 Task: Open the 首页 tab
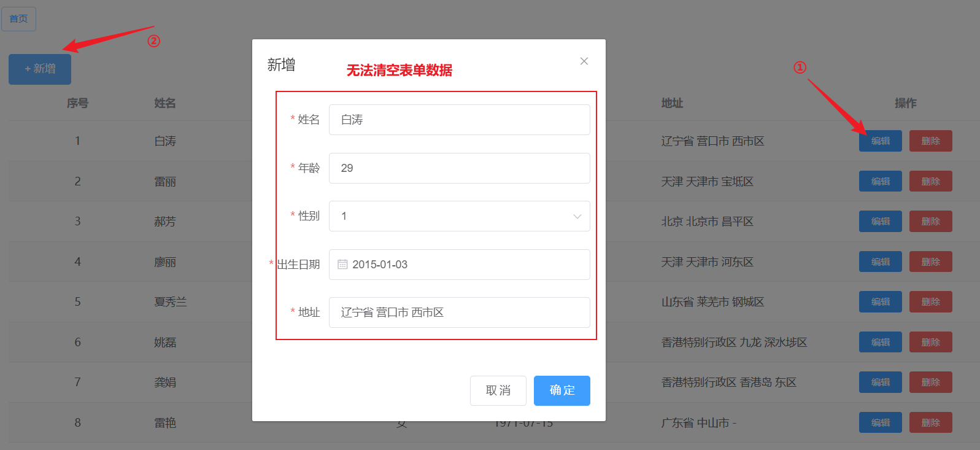tap(18, 19)
